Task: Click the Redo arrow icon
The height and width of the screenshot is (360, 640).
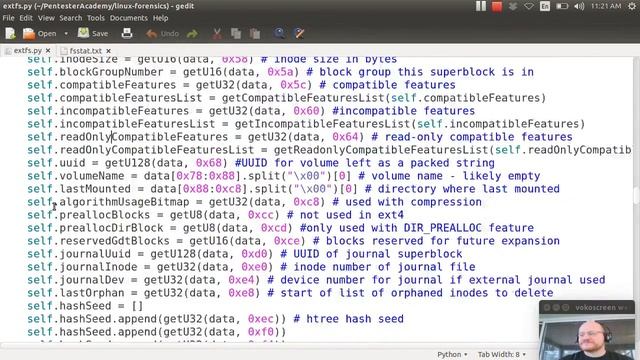Action: pos(192,33)
